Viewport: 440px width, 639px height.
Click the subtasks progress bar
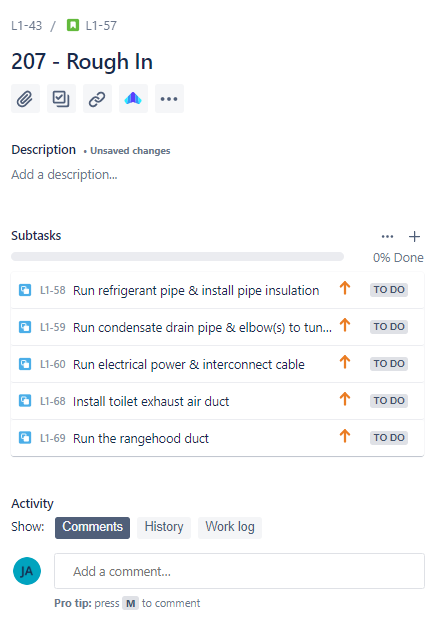tap(177, 256)
